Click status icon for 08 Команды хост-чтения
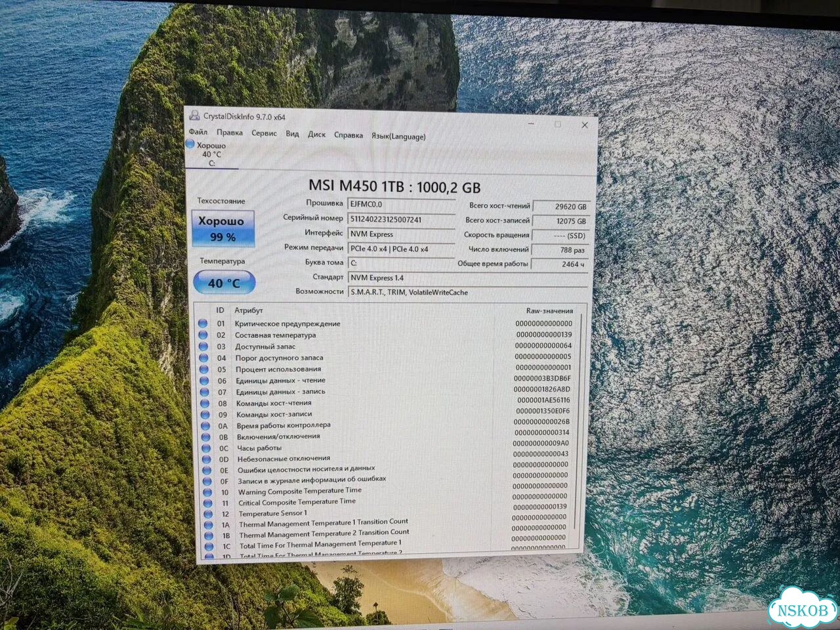Screen dimensions: 840x630 coord(204,403)
